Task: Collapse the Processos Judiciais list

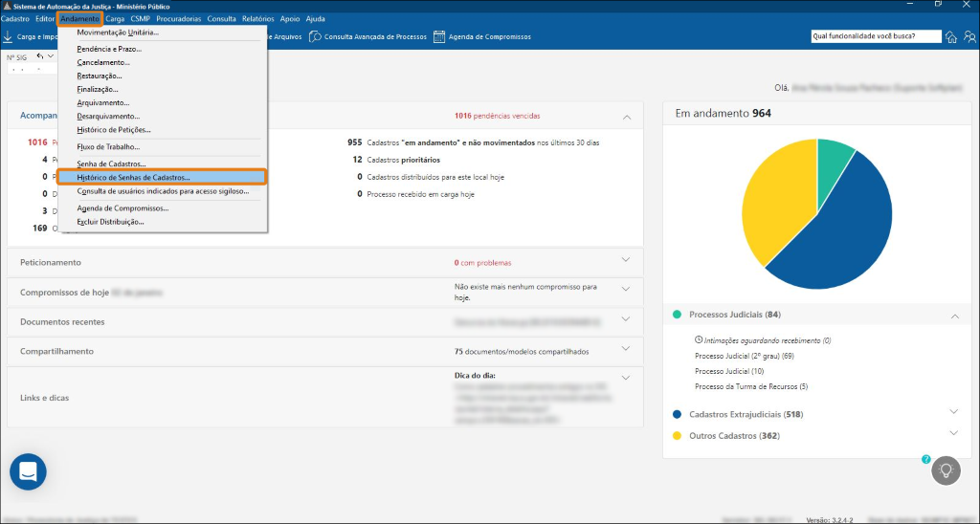Action: pos(955,317)
